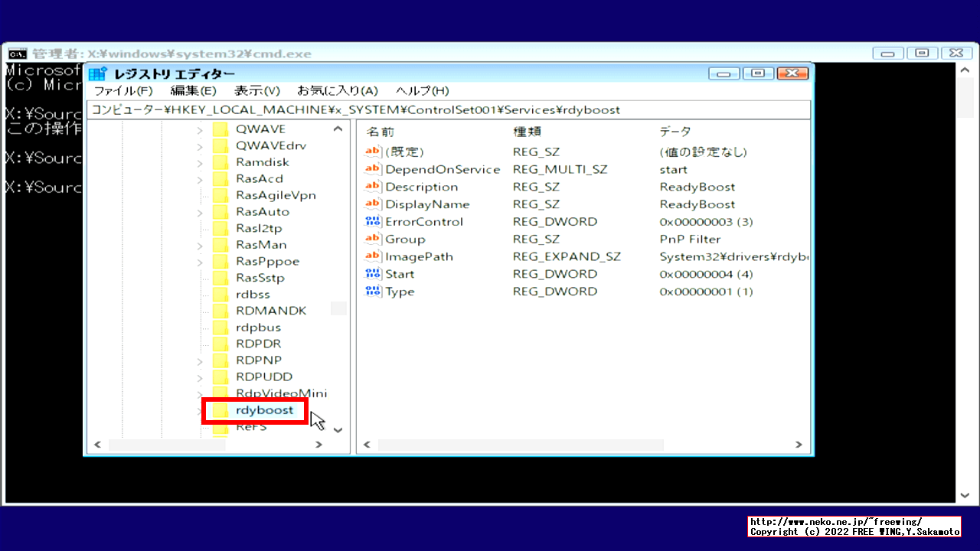Open the 表示 menu
Screen dimensions: 980x551
point(256,90)
